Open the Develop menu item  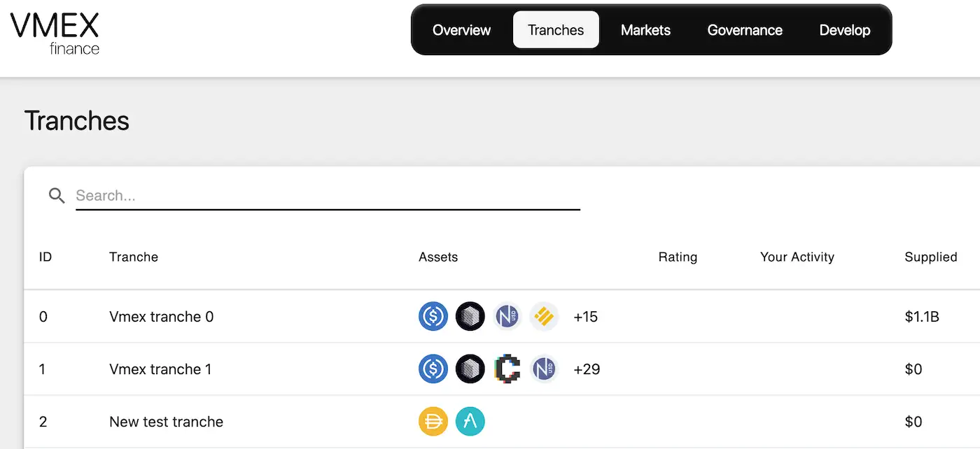844,30
